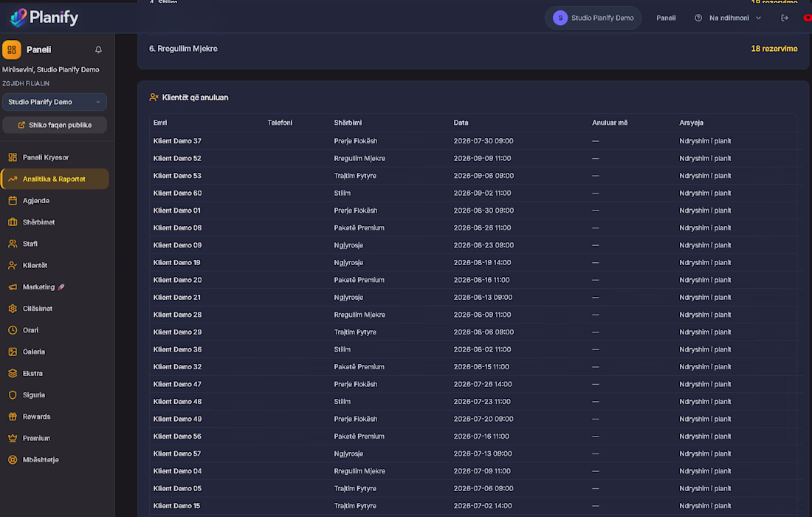Click the Mbështetje lifebuoy icon

13,460
